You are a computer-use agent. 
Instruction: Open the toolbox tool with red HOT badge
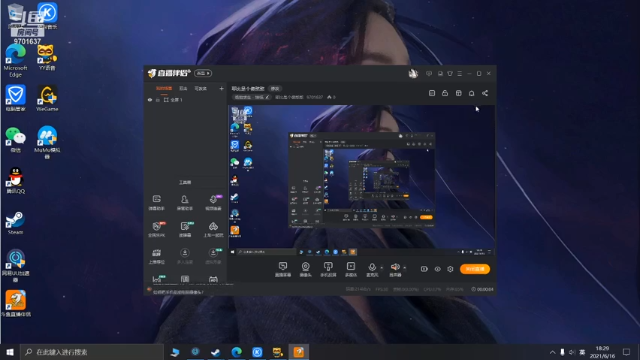point(157,229)
